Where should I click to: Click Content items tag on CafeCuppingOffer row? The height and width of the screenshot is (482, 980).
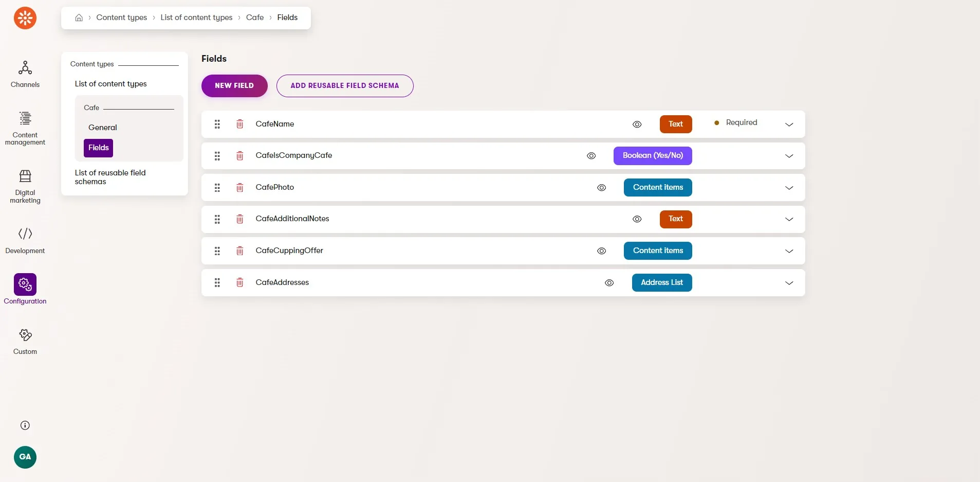tap(658, 251)
